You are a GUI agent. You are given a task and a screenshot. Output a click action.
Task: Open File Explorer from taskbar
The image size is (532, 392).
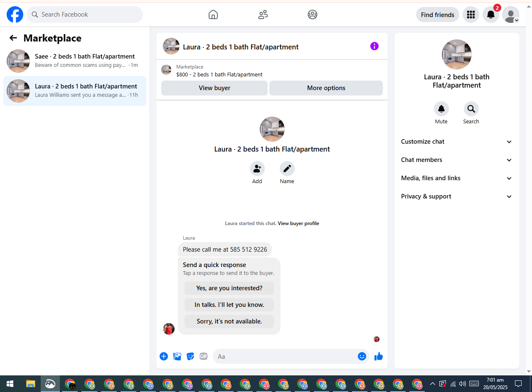(30, 384)
